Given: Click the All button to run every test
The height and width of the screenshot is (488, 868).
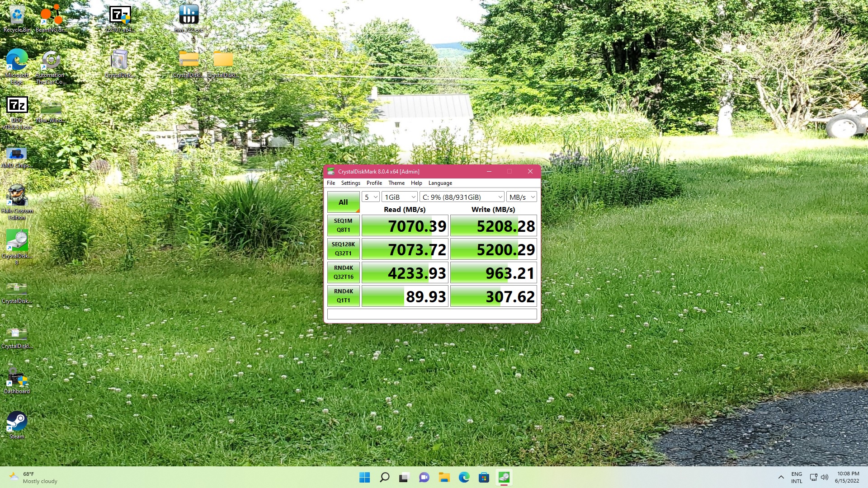Looking at the screenshot, I should pos(344,202).
